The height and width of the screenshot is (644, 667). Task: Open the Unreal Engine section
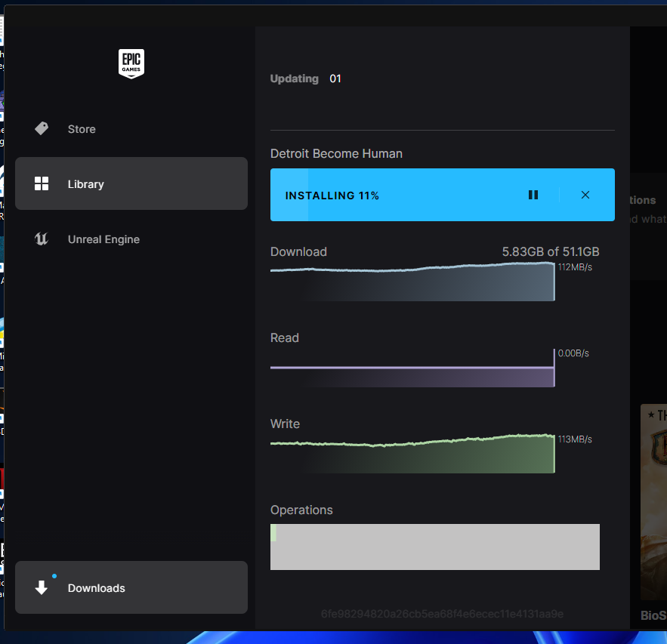[131, 239]
